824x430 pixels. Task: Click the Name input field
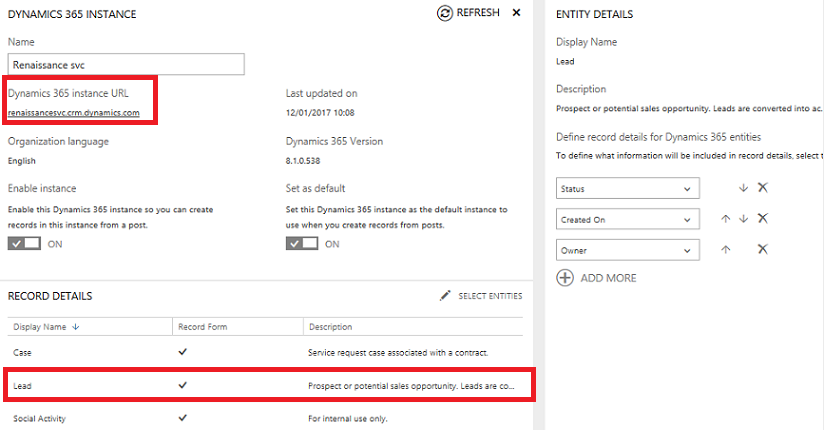pyautogui.click(x=126, y=64)
